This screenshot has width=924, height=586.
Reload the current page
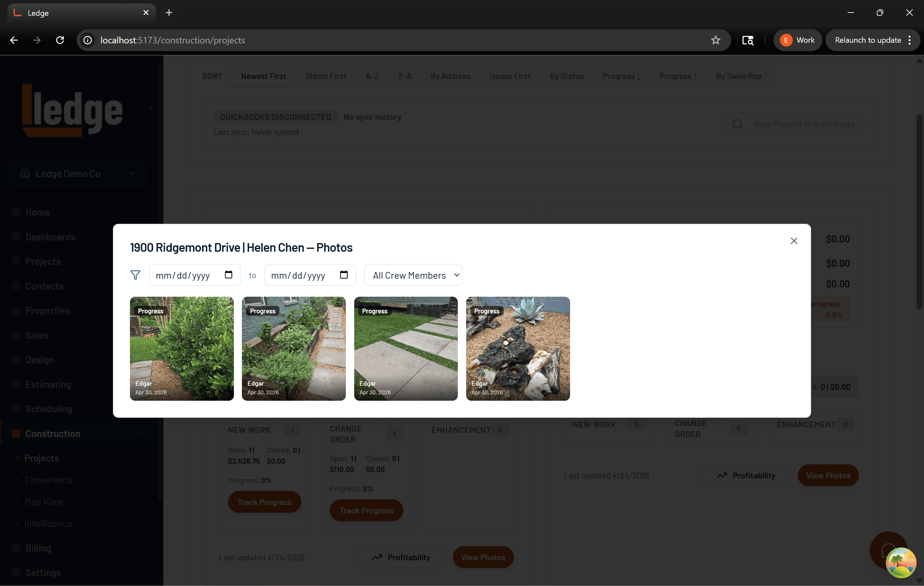coord(60,40)
